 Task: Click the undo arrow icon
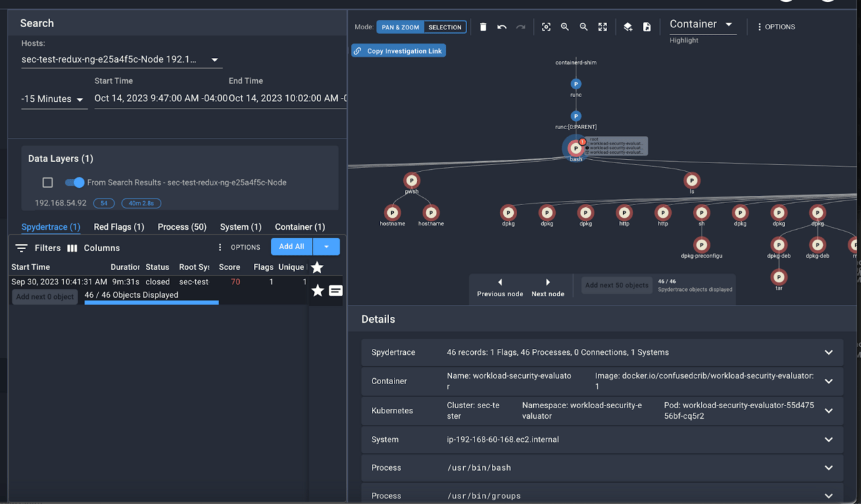point(502,27)
